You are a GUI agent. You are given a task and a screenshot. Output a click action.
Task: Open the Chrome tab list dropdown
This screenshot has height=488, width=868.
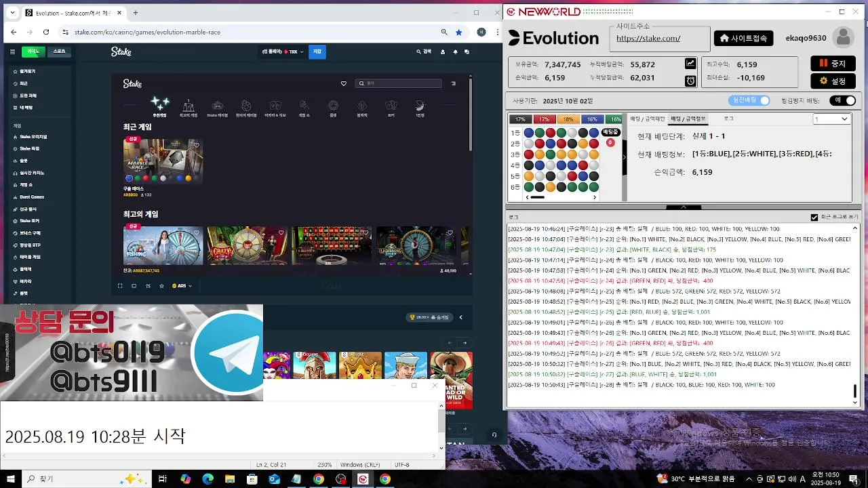12,12
